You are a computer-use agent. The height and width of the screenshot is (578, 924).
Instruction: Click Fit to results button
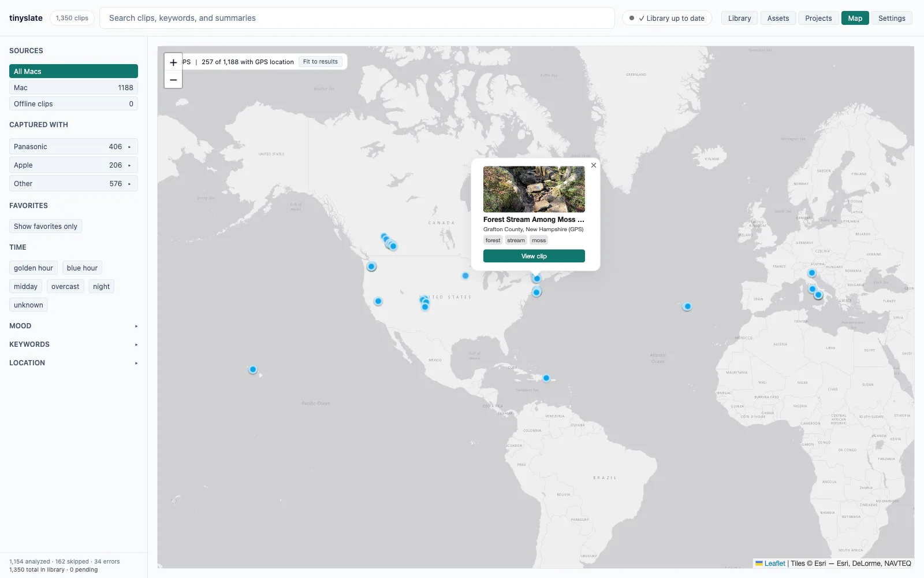point(321,62)
